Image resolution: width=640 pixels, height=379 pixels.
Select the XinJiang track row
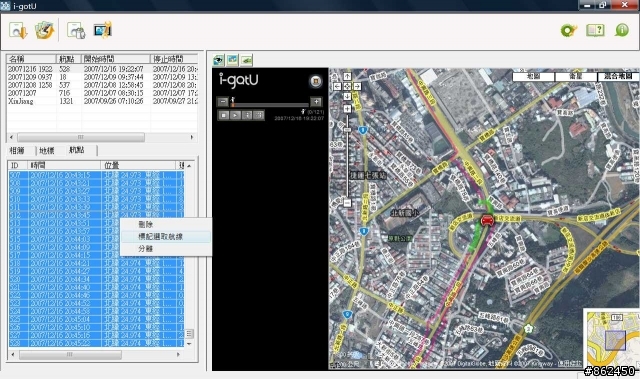[x=102, y=101]
